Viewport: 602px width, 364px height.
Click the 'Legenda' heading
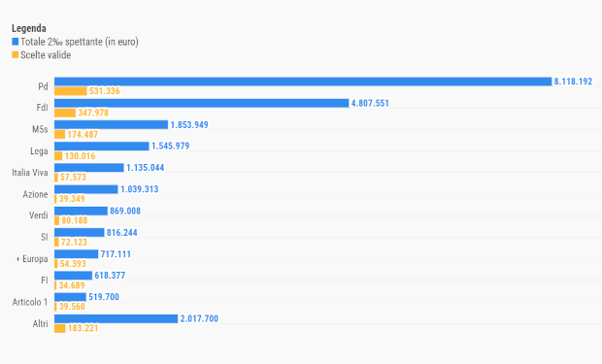tap(29, 28)
